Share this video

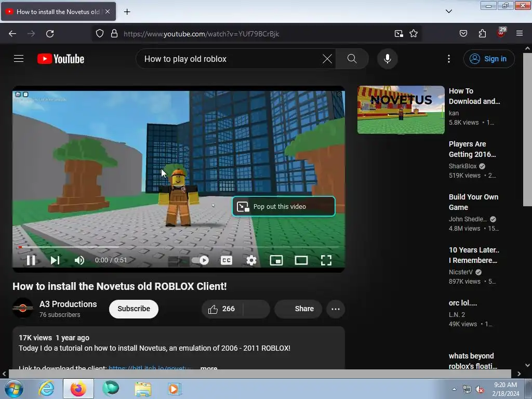tap(298, 309)
